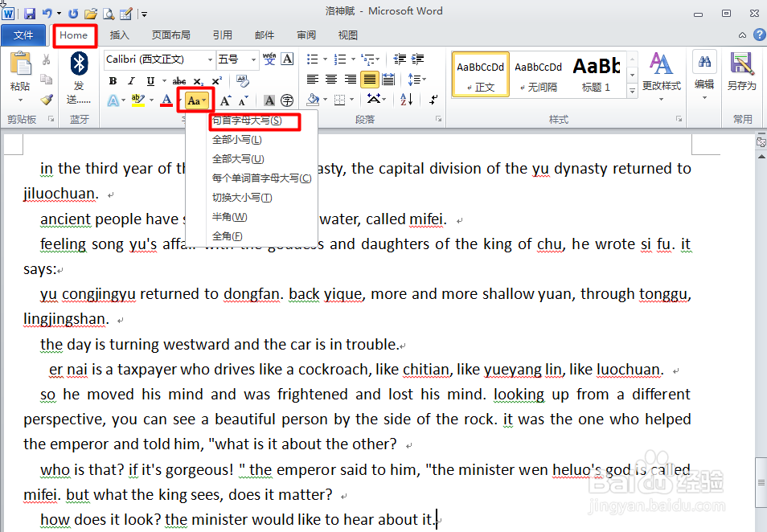Toggle align text right

351,80
